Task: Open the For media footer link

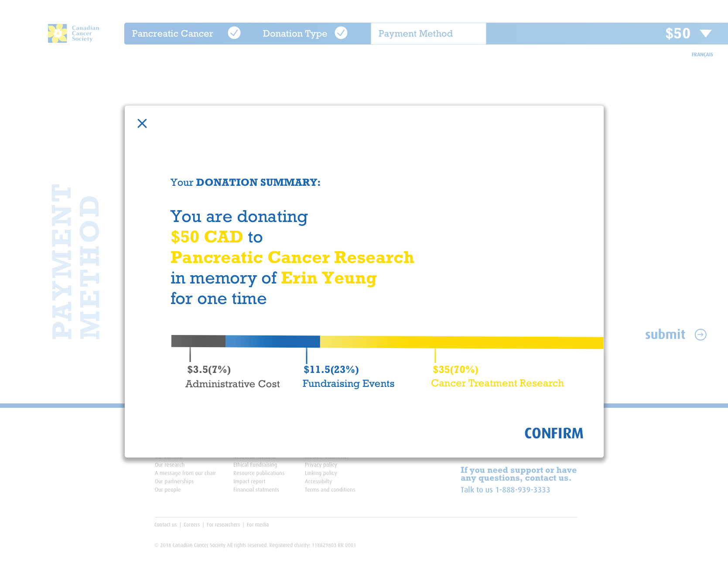Action: click(258, 525)
